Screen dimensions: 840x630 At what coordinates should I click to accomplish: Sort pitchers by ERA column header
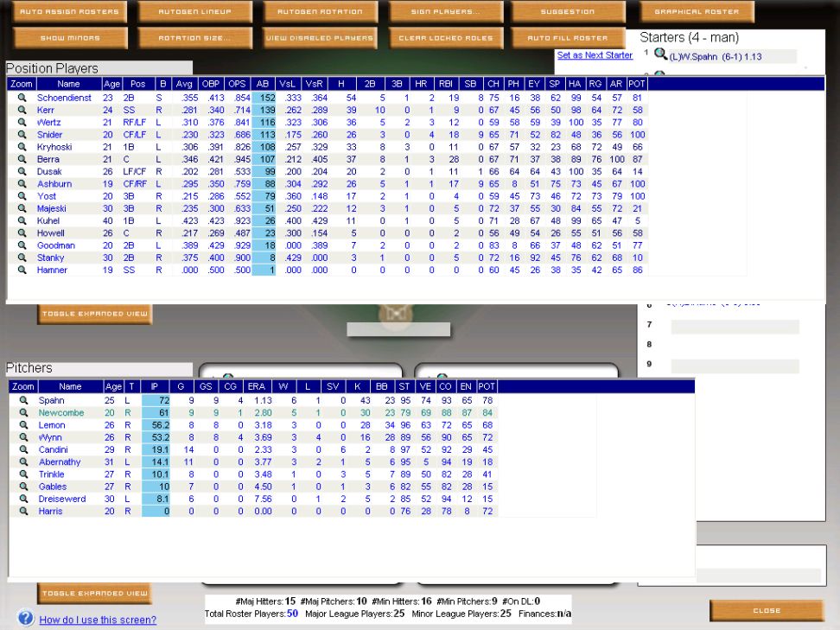257,386
